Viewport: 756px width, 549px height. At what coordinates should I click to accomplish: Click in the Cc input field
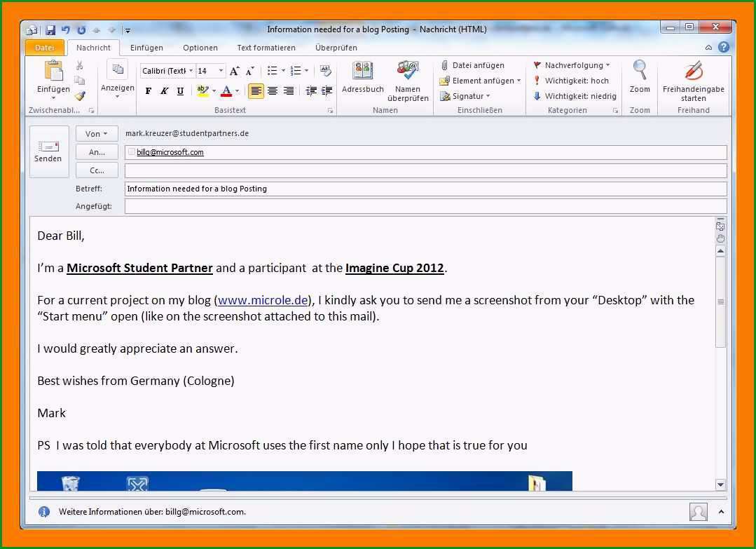click(426, 170)
